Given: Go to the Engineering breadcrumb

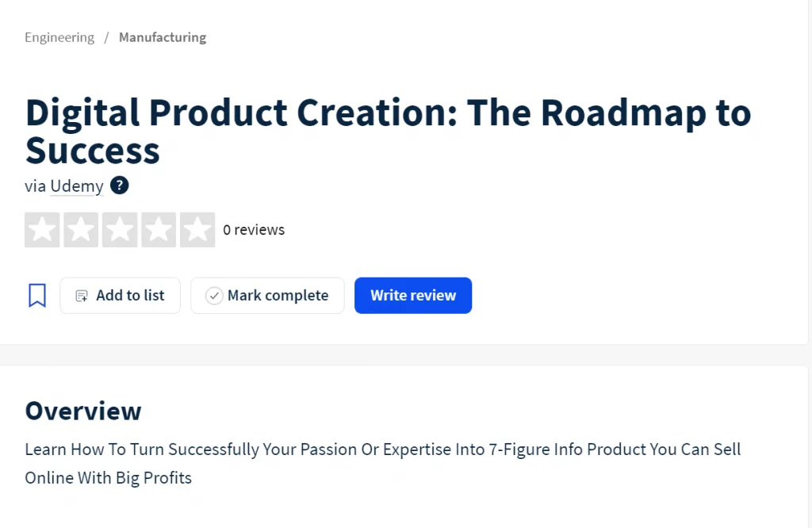Looking at the screenshot, I should [x=59, y=37].
